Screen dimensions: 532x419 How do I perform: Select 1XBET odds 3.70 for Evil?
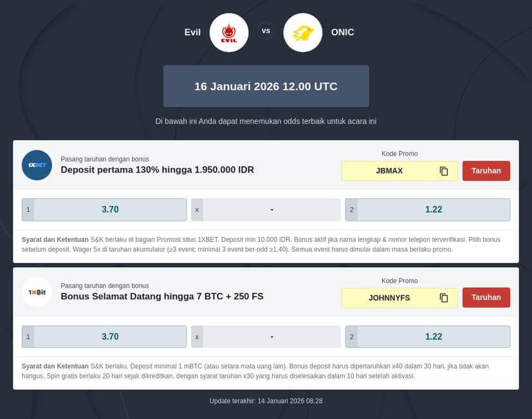[104, 210]
